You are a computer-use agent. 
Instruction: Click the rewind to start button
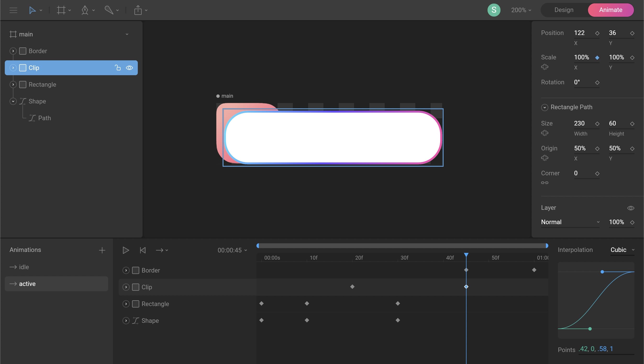pyautogui.click(x=143, y=250)
